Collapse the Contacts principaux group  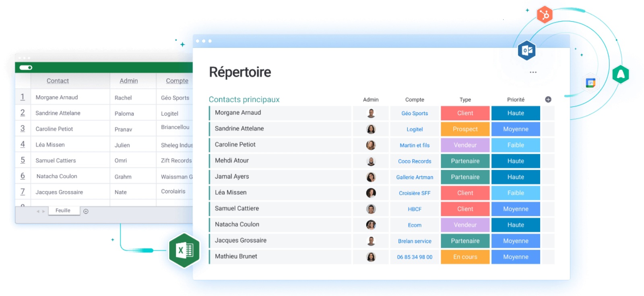coord(244,99)
